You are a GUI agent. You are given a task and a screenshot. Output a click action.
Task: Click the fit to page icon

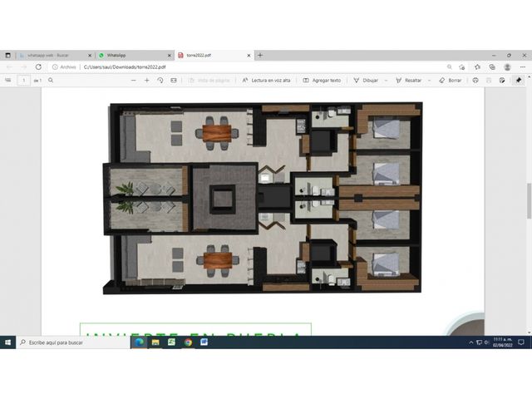pyautogui.click(x=174, y=81)
